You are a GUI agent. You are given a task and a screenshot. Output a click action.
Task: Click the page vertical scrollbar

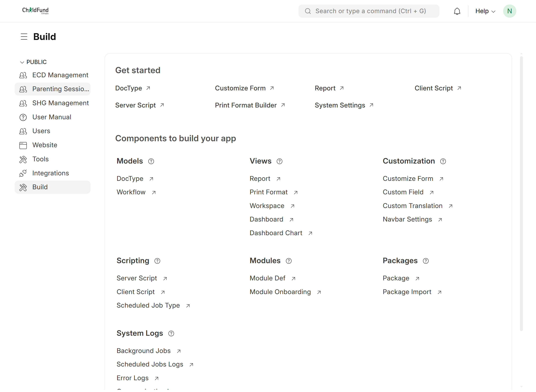(x=521, y=193)
